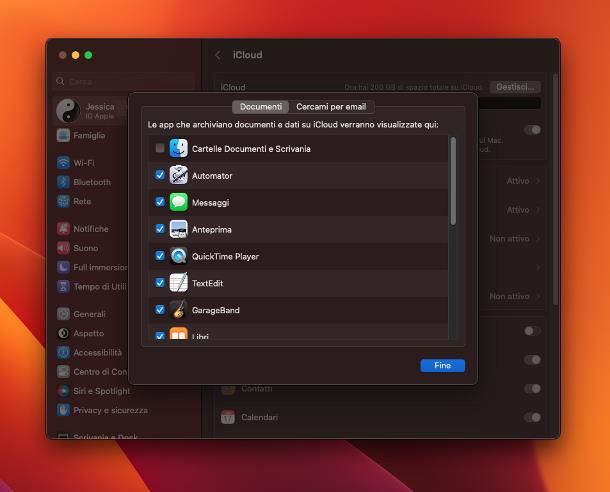Click the Messaggi app icon
The height and width of the screenshot is (492, 610).
(x=179, y=202)
